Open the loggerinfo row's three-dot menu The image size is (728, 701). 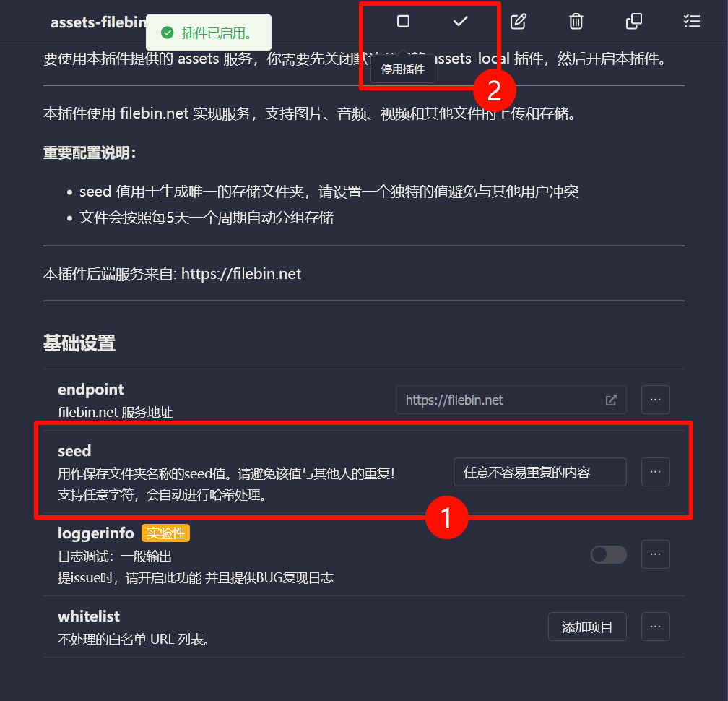(x=655, y=554)
